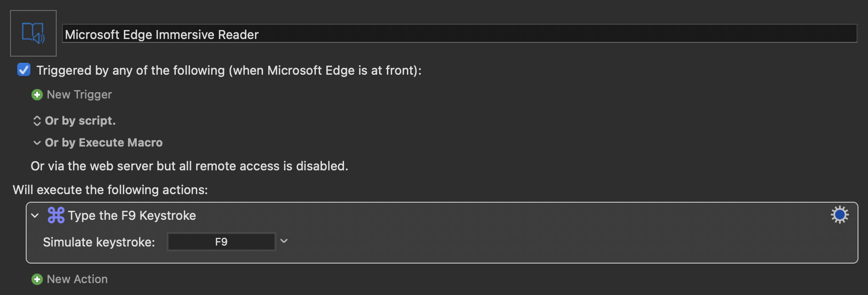The height and width of the screenshot is (295, 868).
Task: Click the web server remote access text
Action: [x=190, y=166]
